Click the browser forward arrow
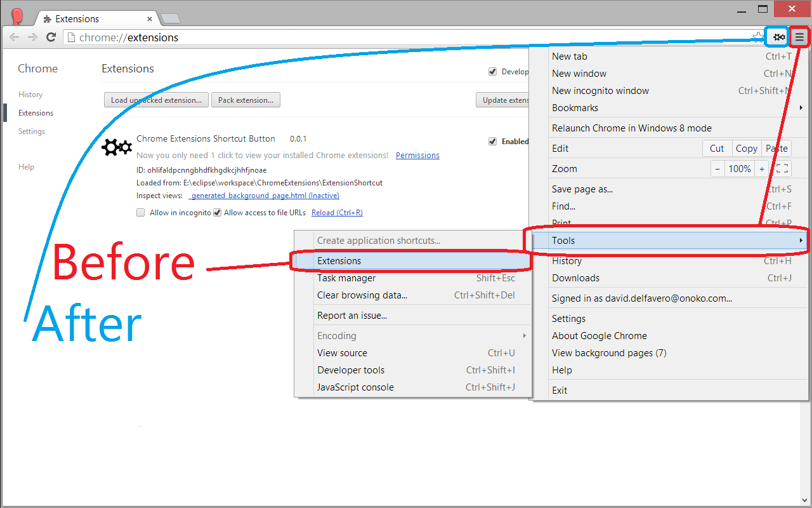812x508 pixels. [33, 37]
